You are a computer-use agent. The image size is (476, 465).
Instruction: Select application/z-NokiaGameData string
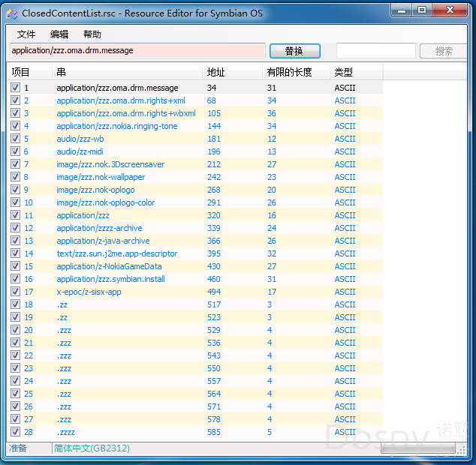(109, 266)
